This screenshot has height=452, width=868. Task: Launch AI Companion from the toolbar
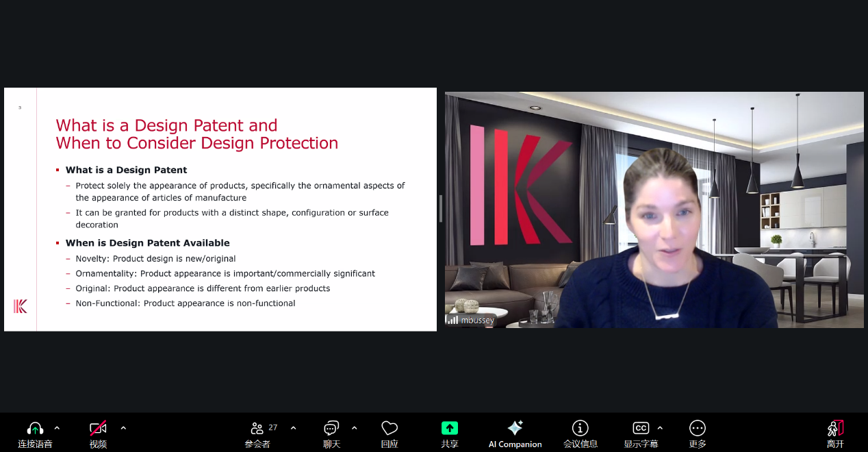[515, 429]
